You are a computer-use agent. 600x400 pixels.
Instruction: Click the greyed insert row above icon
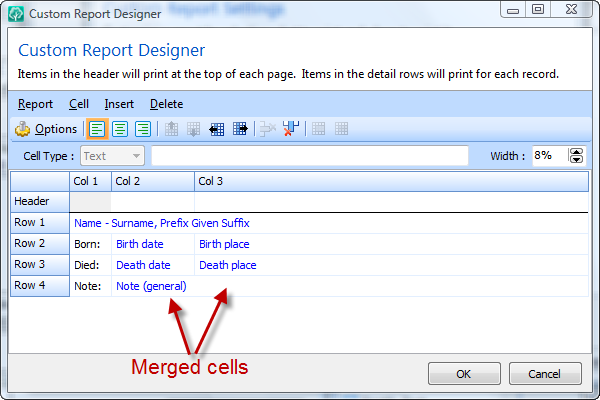point(171,129)
